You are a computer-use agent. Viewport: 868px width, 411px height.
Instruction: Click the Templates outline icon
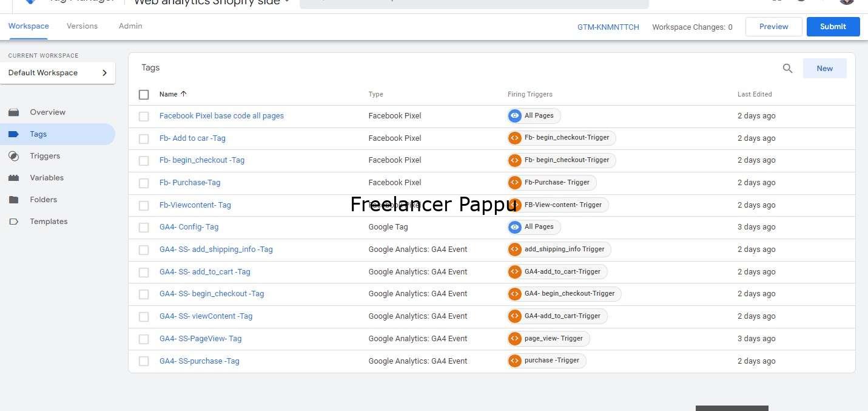(x=14, y=222)
